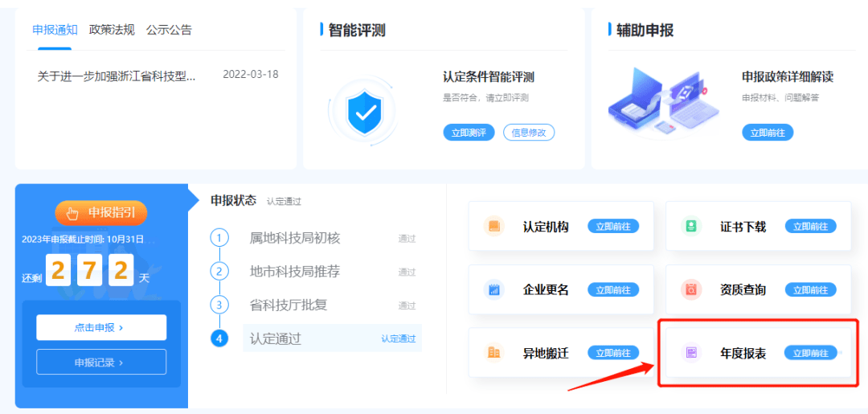This screenshot has width=868, height=414.
Task: Click the 证书下载 label
Action: tap(743, 227)
